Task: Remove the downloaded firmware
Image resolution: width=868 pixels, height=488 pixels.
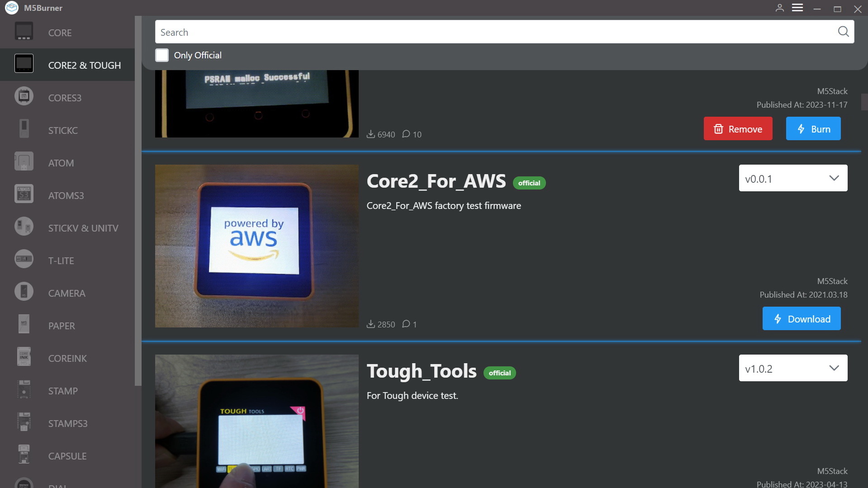Action: coord(738,129)
